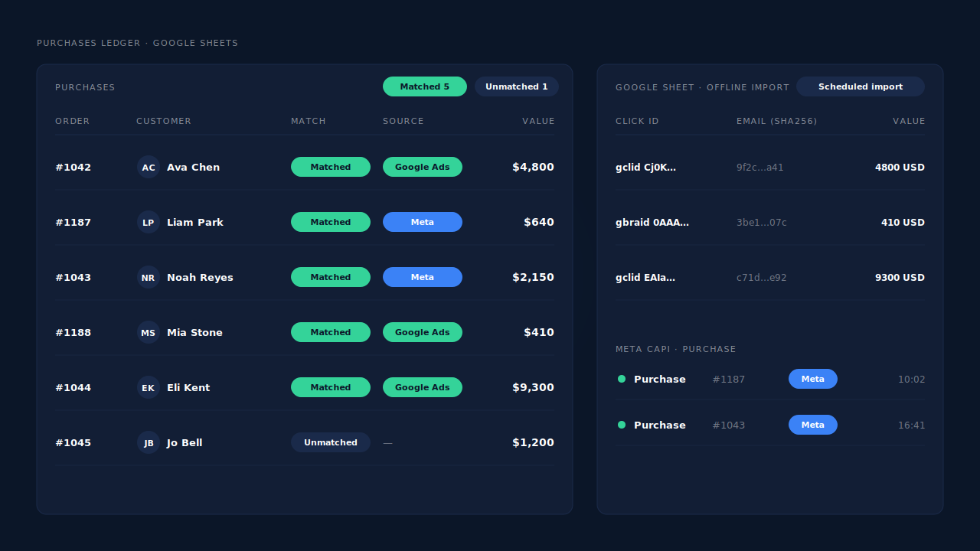Click the Meta source tag for Noah Reyes

point(423,277)
